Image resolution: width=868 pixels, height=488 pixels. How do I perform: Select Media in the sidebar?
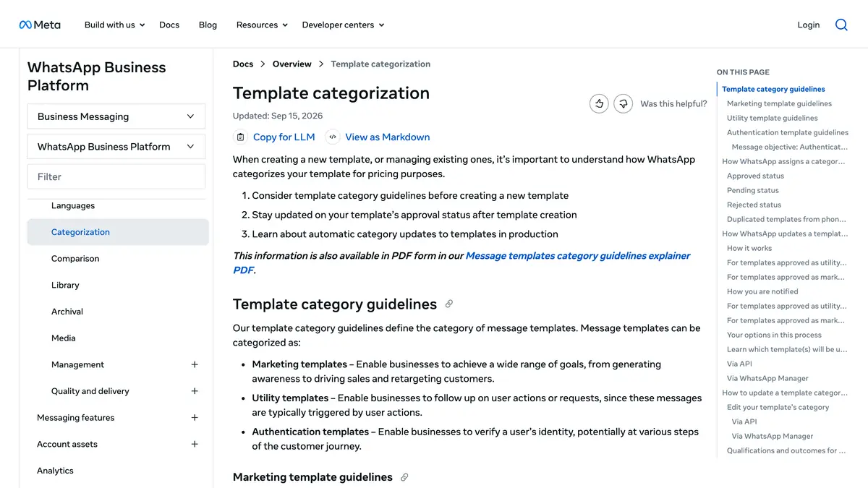(x=64, y=338)
